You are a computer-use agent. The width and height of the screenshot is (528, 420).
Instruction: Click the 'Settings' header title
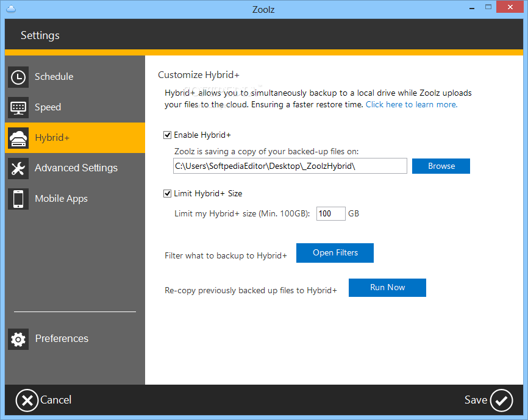point(40,36)
